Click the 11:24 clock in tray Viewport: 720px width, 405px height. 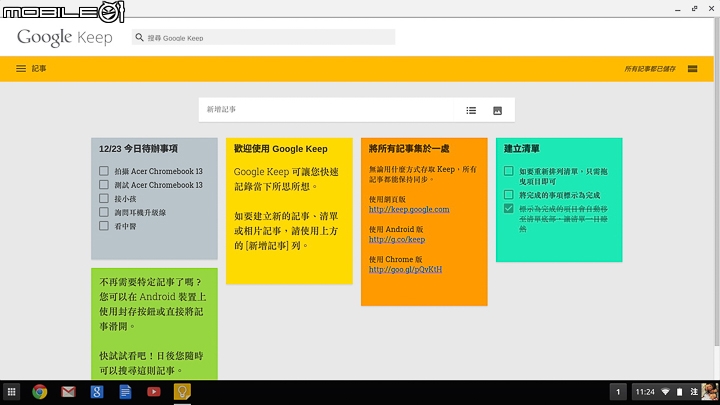[x=645, y=392]
